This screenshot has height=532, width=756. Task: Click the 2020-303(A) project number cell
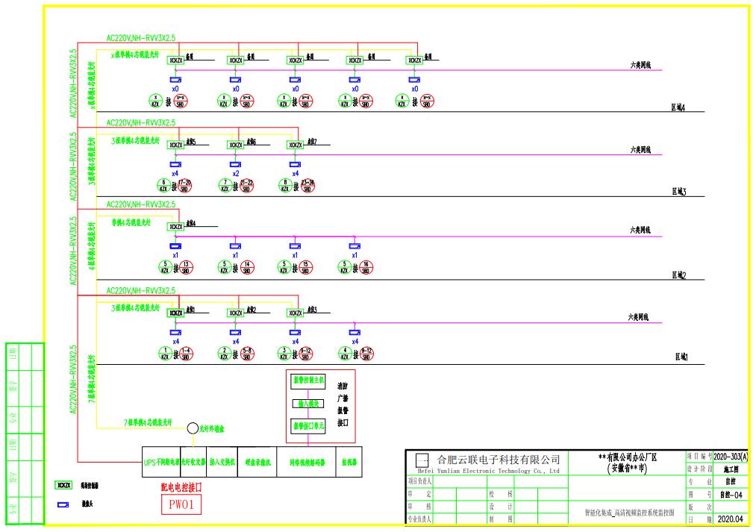[730, 456]
